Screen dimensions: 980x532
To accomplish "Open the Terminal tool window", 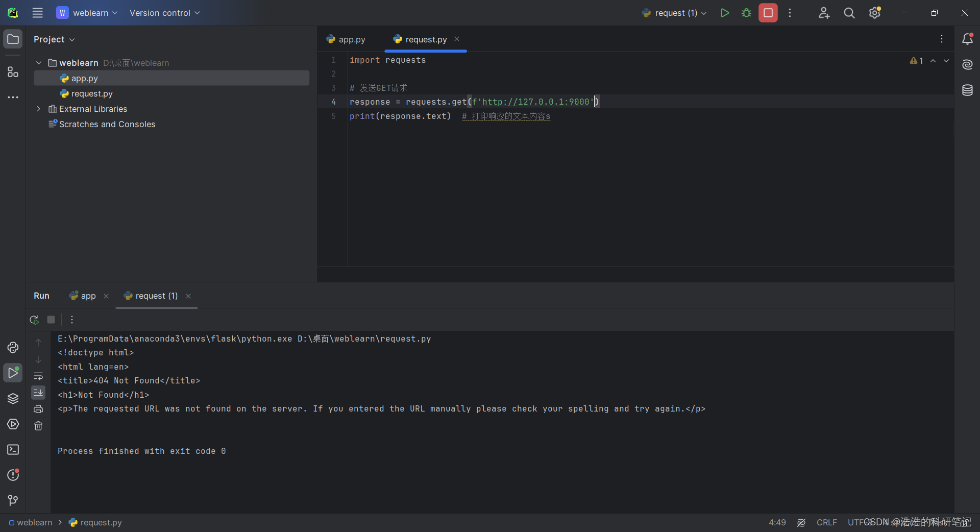I will click(x=13, y=449).
